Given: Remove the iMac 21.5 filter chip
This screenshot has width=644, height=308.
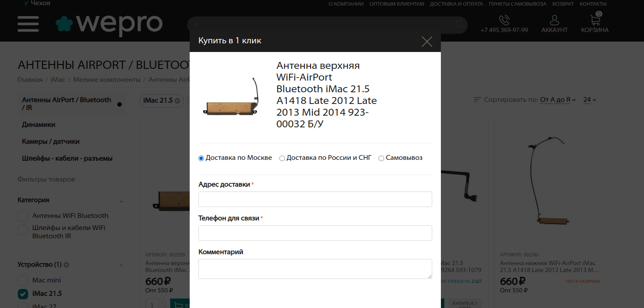Looking at the screenshot, I should pyautogui.click(x=177, y=101).
